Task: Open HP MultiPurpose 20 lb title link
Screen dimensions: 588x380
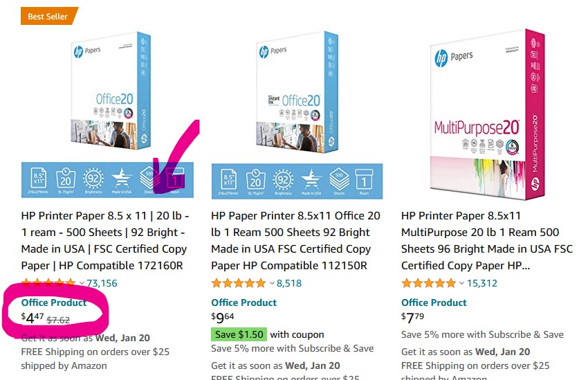Action: pos(487,240)
